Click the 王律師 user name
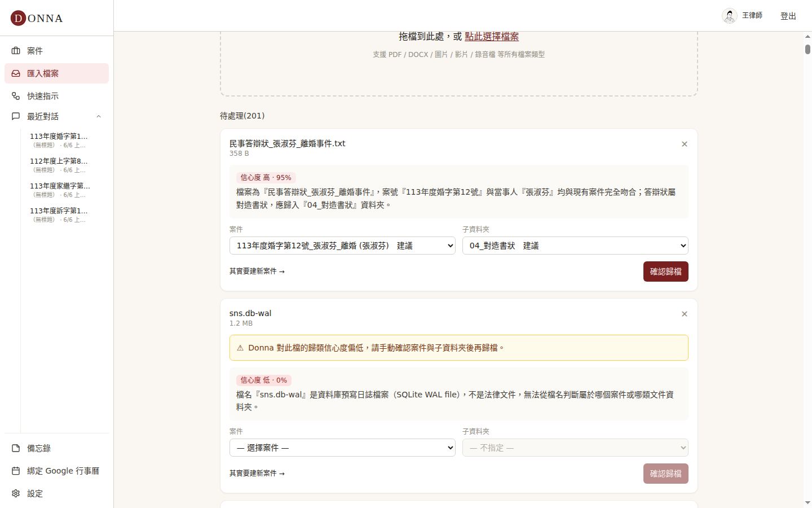The width and height of the screenshot is (812, 508). click(752, 16)
